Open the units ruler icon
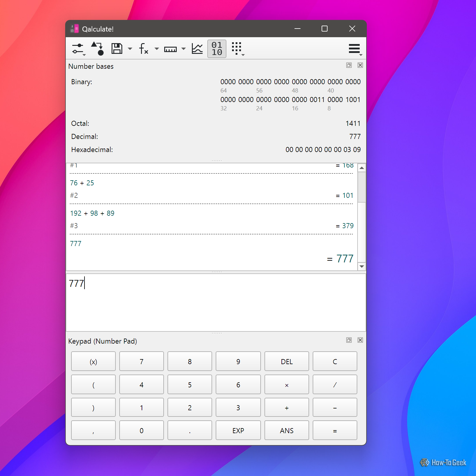This screenshot has width=476, height=476. [170, 49]
